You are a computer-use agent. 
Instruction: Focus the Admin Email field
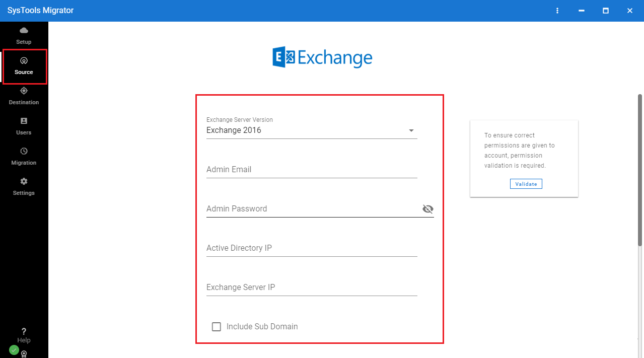tap(311, 170)
